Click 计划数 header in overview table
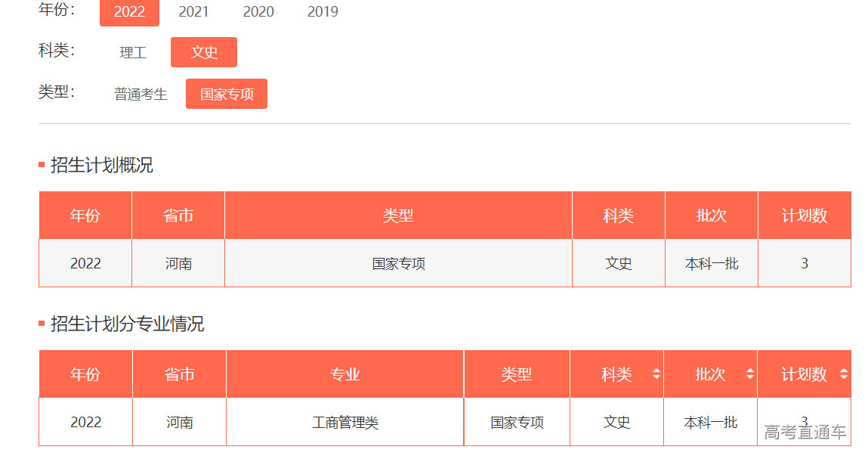The height and width of the screenshot is (462, 868). click(x=804, y=216)
